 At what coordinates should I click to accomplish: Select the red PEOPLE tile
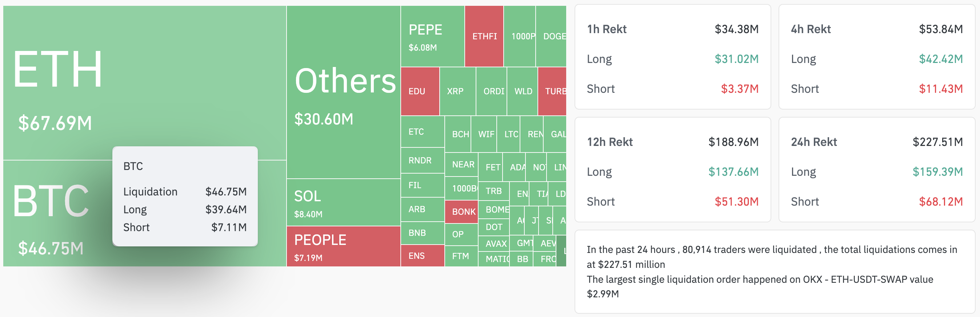(x=344, y=246)
